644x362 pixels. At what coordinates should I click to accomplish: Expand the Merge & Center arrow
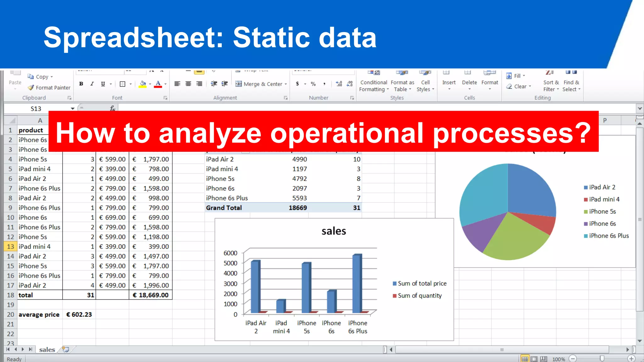[x=286, y=84]
